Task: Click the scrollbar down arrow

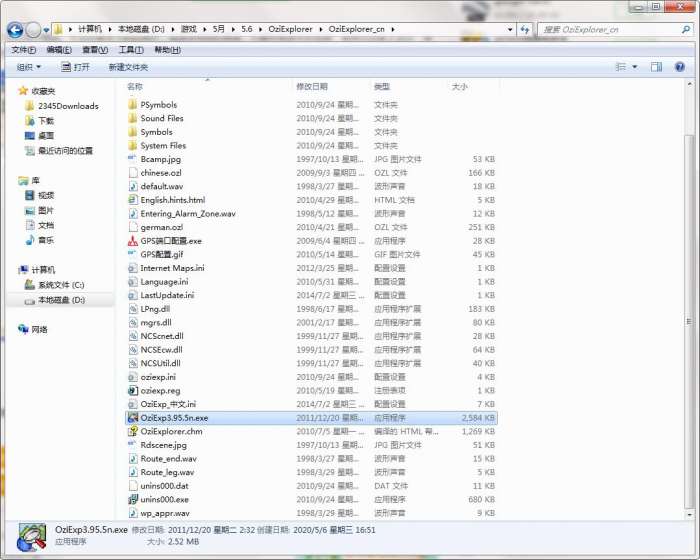Action: (689, 514)
